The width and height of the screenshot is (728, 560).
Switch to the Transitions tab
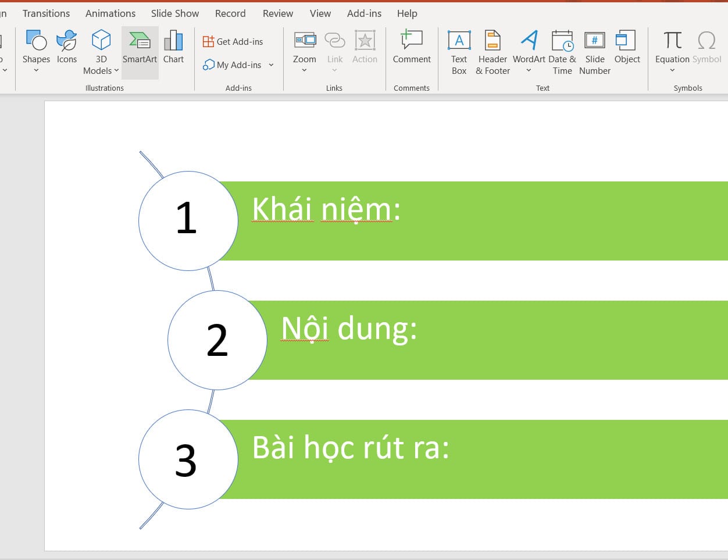(x=46, y=13)
